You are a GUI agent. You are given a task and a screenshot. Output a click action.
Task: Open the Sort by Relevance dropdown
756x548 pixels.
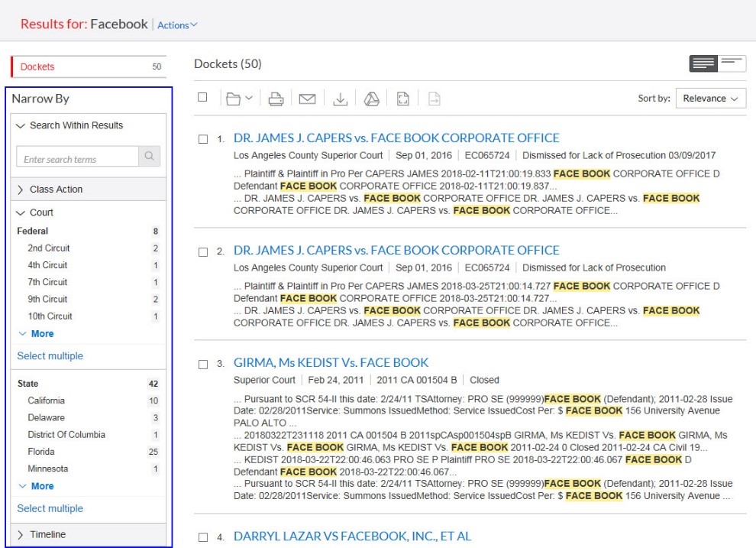711,99
